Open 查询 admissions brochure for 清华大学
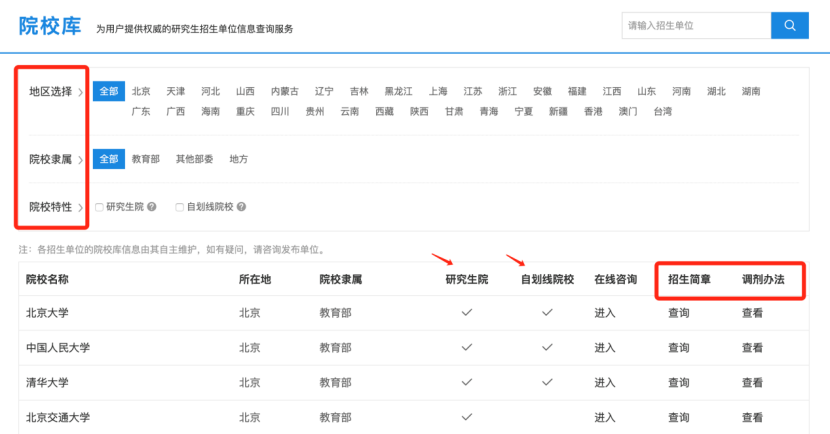The image size is (830, 434). (678, 382)
